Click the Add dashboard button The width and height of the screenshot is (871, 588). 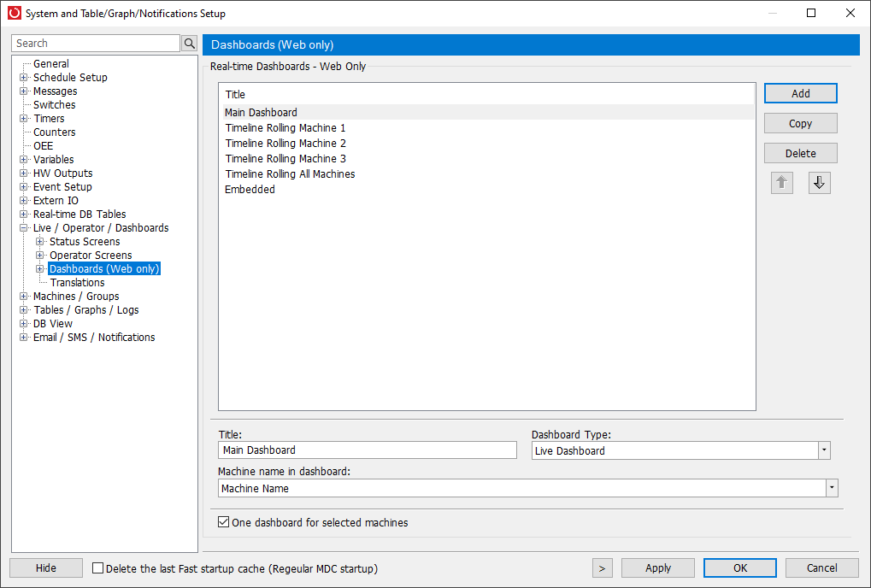pos(800,93)
